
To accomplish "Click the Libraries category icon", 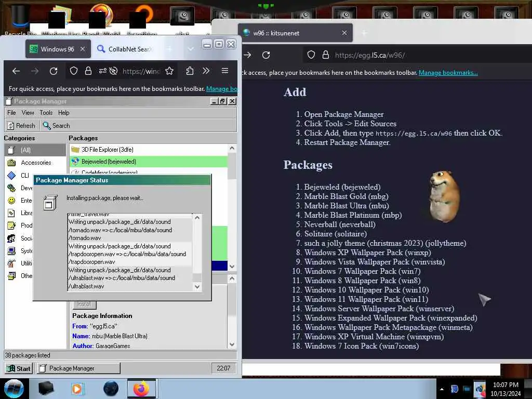I will pyautogui.click(x=11, y=213).
